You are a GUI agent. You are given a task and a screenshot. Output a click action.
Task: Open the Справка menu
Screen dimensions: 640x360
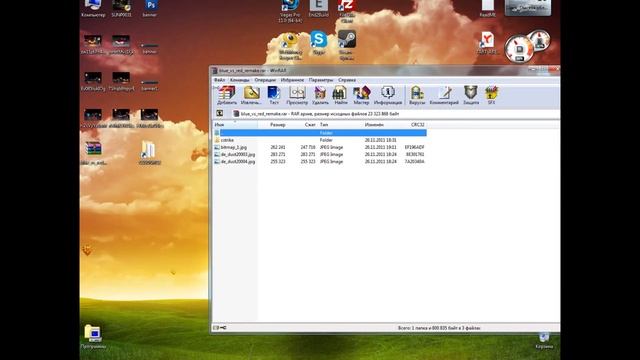pos(347,80)
